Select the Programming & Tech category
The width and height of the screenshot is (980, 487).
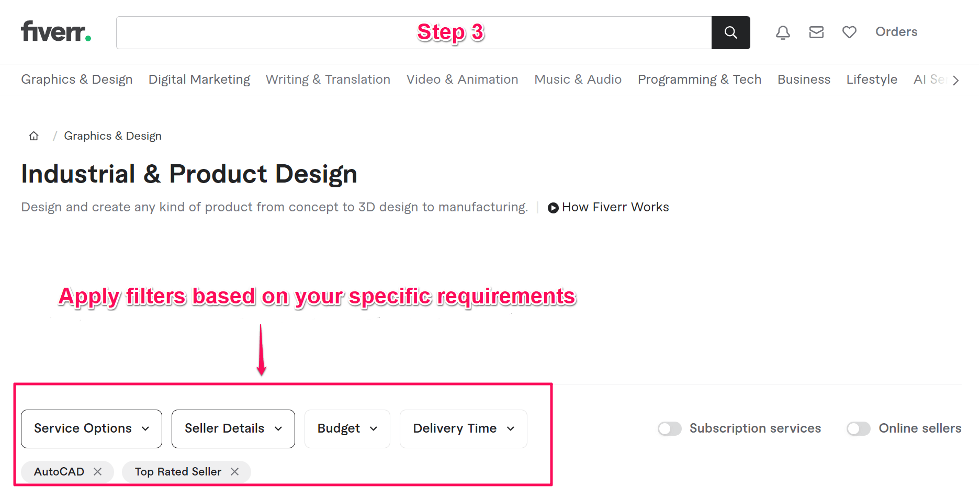pos(700,80)
